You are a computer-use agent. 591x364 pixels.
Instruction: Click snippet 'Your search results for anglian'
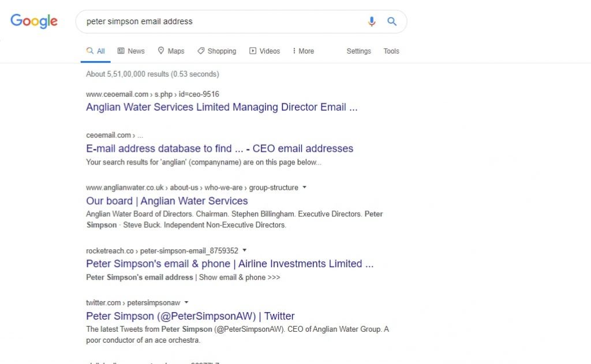pyautogui.click(x=204, y=163)
